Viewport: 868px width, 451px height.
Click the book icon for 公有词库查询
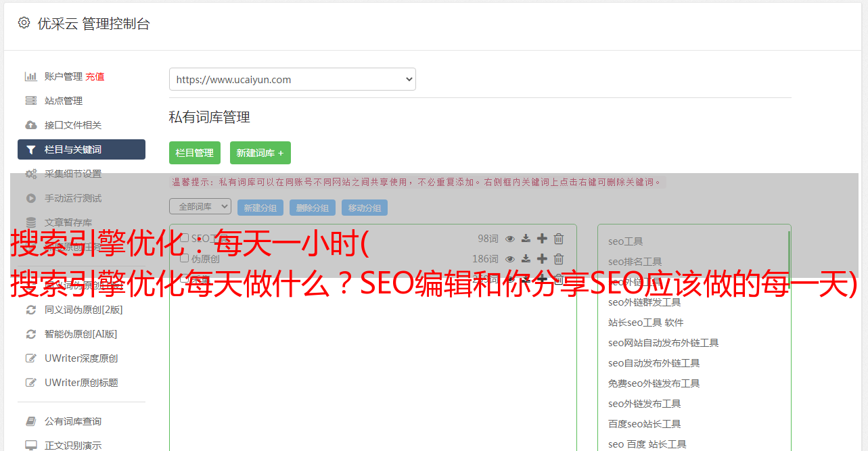[31, 421]
